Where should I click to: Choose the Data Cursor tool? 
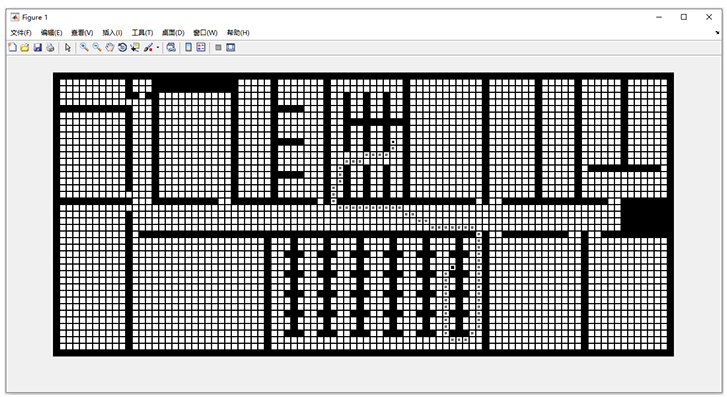pyautogui.click(x=135, y=47)
